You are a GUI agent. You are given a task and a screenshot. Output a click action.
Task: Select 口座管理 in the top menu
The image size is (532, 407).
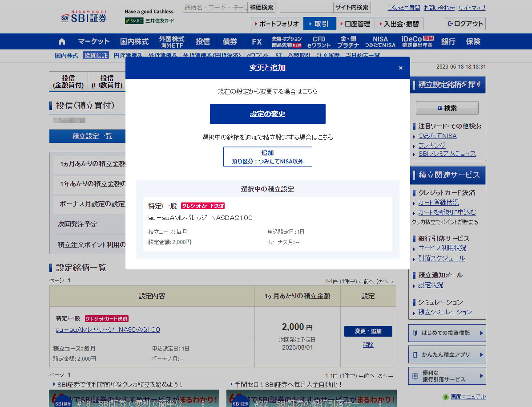pos(355,24)
